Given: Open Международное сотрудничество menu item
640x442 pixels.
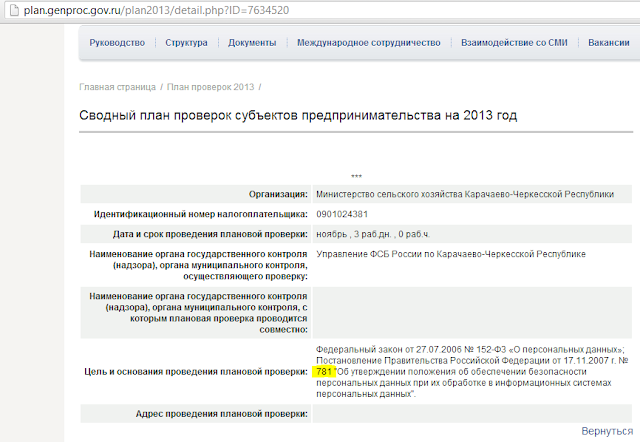Looking at the screenshot, I should [x=369, y=43].
